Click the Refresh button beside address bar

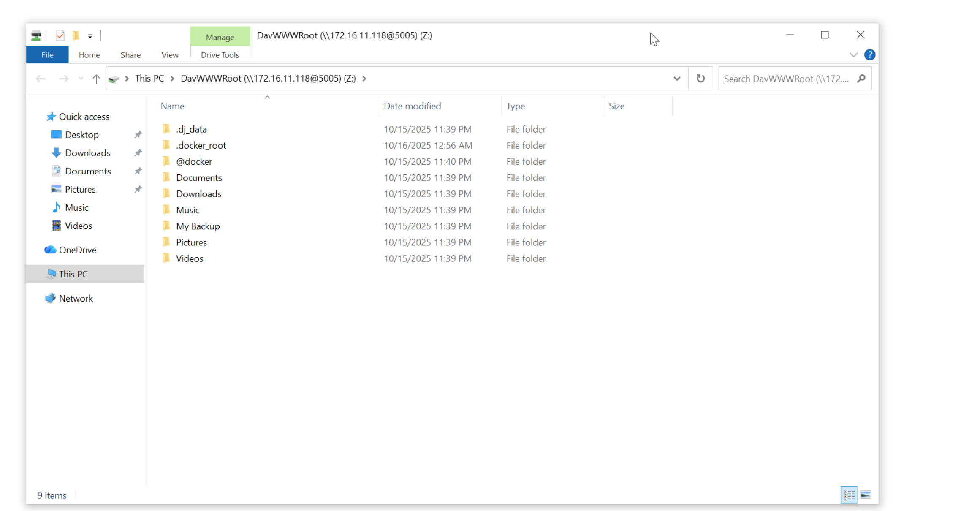click(700, 79)
